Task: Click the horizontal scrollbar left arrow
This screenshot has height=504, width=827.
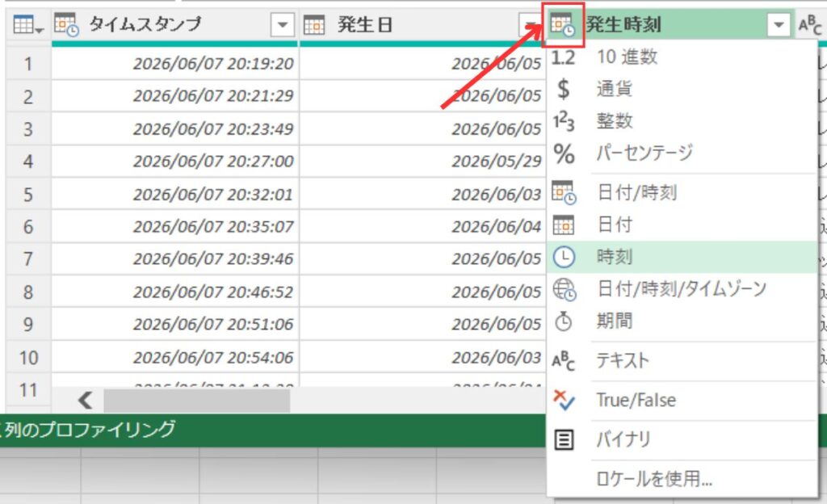Action: tap(85, 400)
